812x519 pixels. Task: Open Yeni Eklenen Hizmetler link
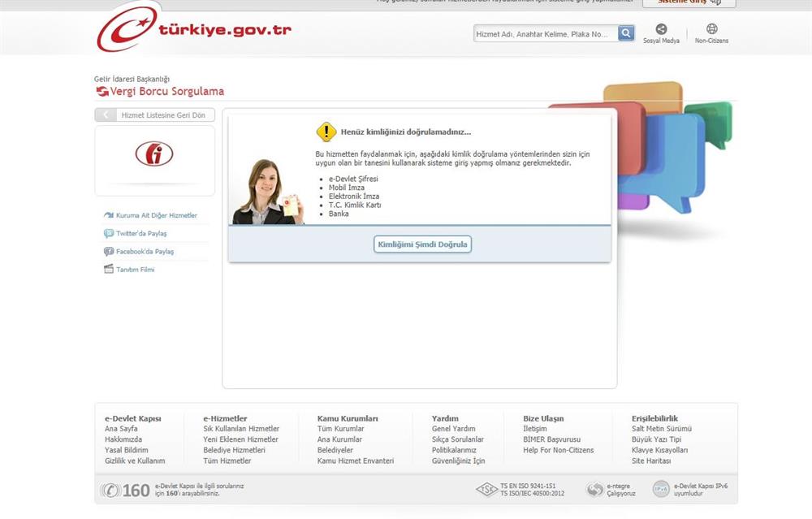[241, 439]
